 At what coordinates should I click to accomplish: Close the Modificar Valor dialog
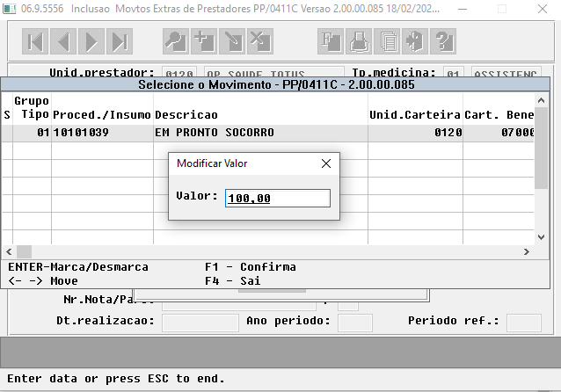[x=326, y=163]
